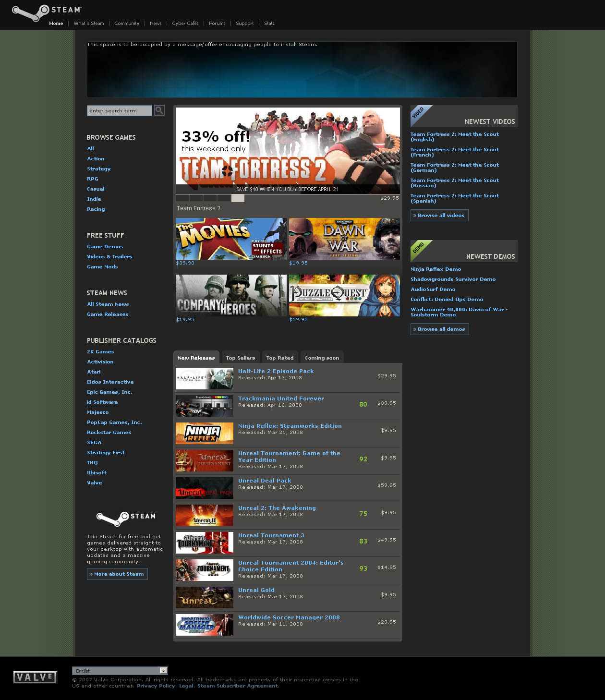This screenshot has width=605, height=700.
Task: Switch to the Top Rated tab
Action: pyautogui.click(x=280, y=357)
